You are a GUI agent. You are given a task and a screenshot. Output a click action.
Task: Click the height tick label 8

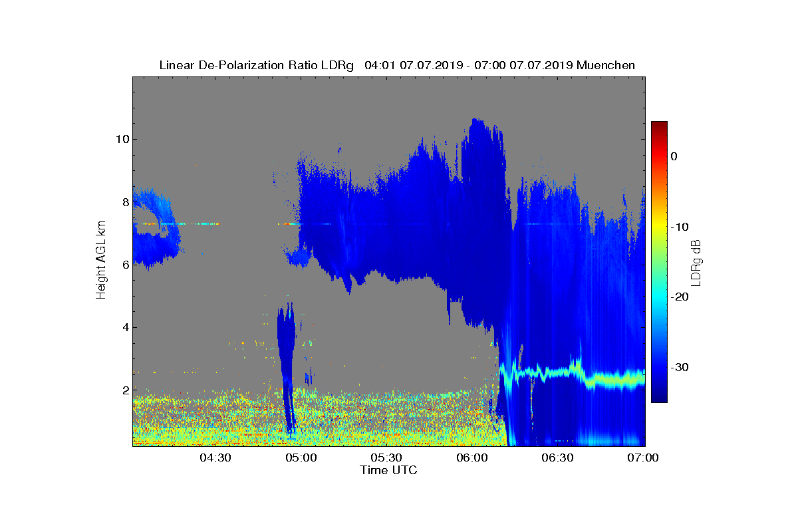124,202
